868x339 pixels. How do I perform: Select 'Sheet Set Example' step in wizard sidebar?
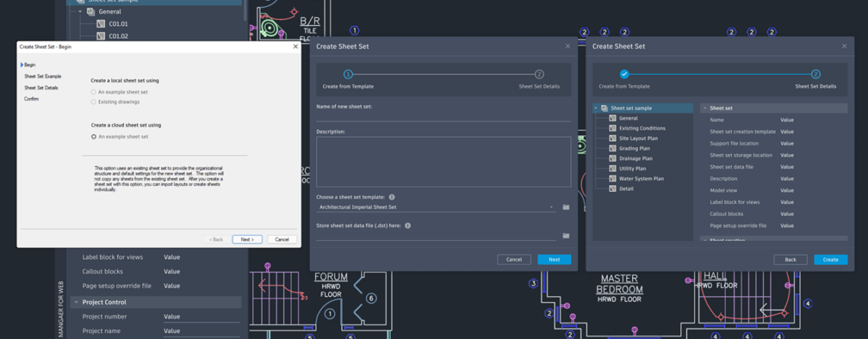point(43,76)
